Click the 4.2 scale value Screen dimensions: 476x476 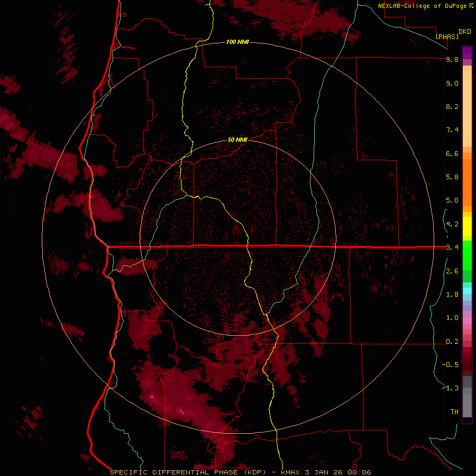click(x=452, y=224)
